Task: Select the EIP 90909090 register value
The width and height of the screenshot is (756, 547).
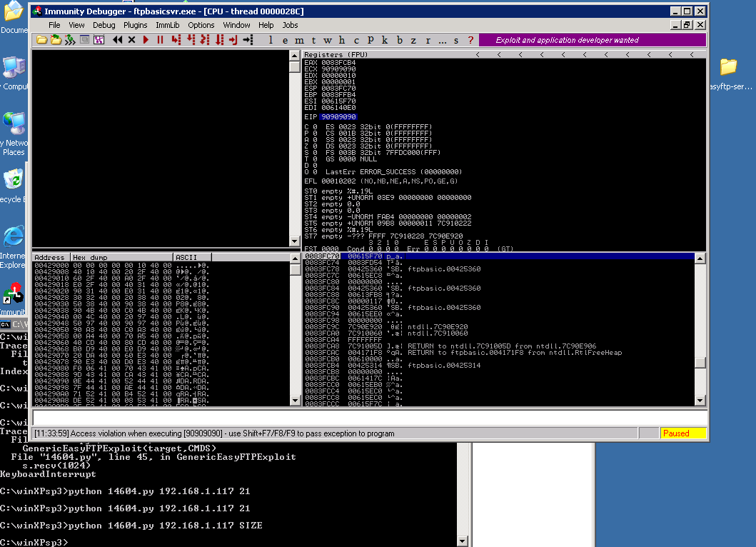Action: click(338, 116)
